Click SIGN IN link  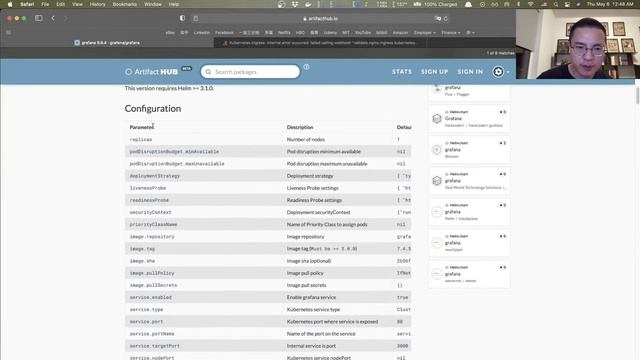(x=470, y=72)
